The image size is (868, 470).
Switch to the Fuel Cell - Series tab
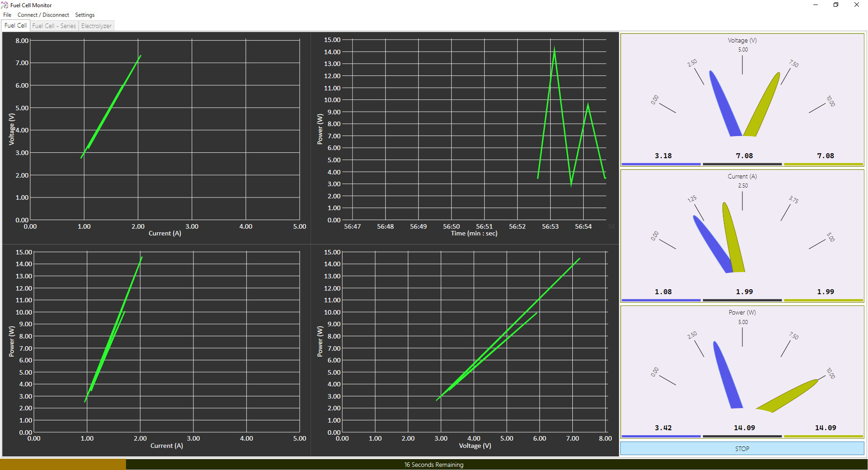click(54, 26)
